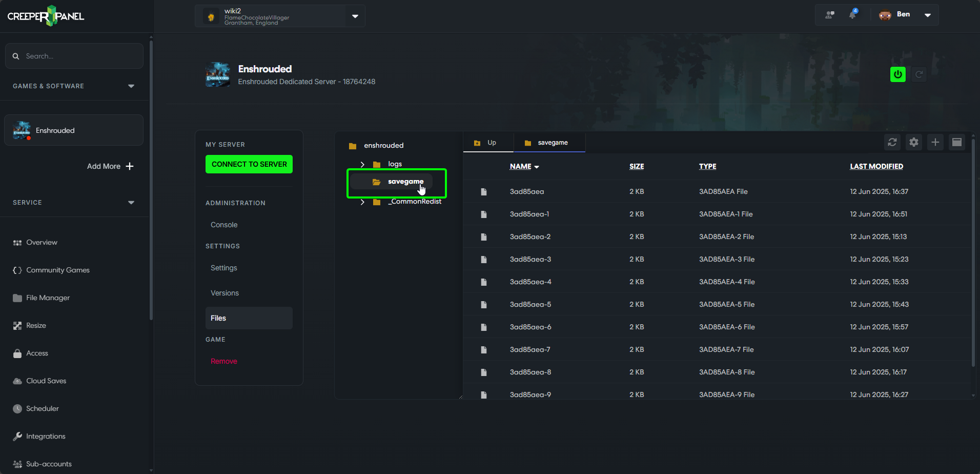
Task: Sort by Last Modified column header
Action: click(x=876, y=166)
